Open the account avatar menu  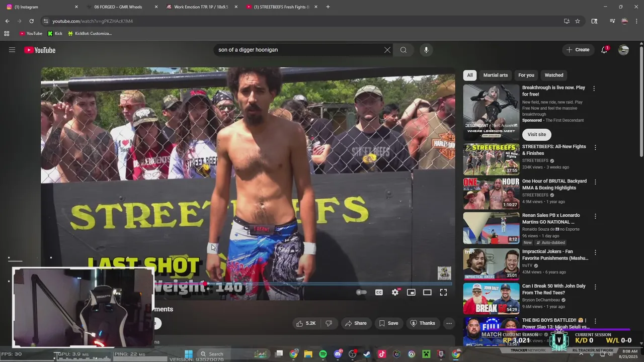[x=623, y=50]
